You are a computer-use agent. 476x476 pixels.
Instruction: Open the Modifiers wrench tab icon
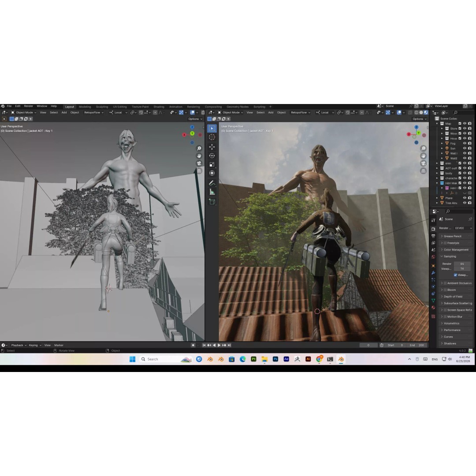433,273
